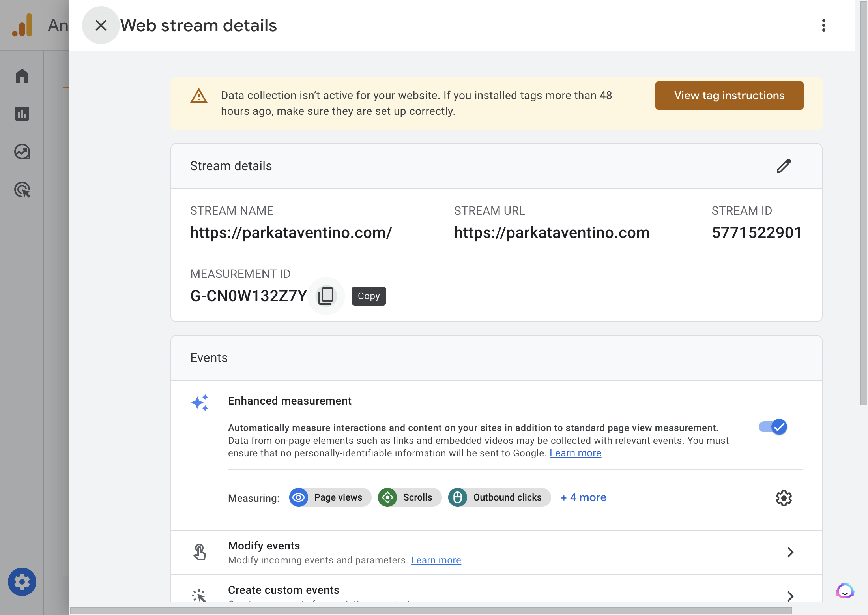Viewport: 868px width, 615px height.
Task: Open Explore from the sidebar
Action: (22, 152)
